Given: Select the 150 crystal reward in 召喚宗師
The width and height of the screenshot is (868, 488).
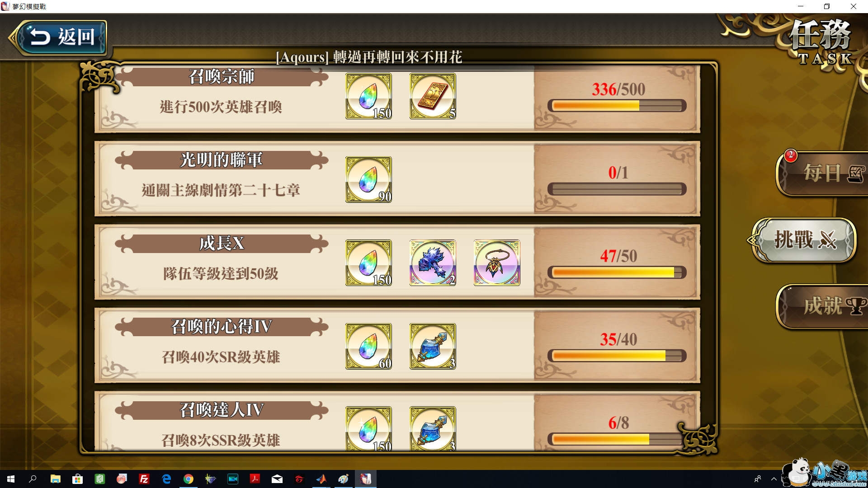Looking at the screenshot, I should tap(368, 96).
